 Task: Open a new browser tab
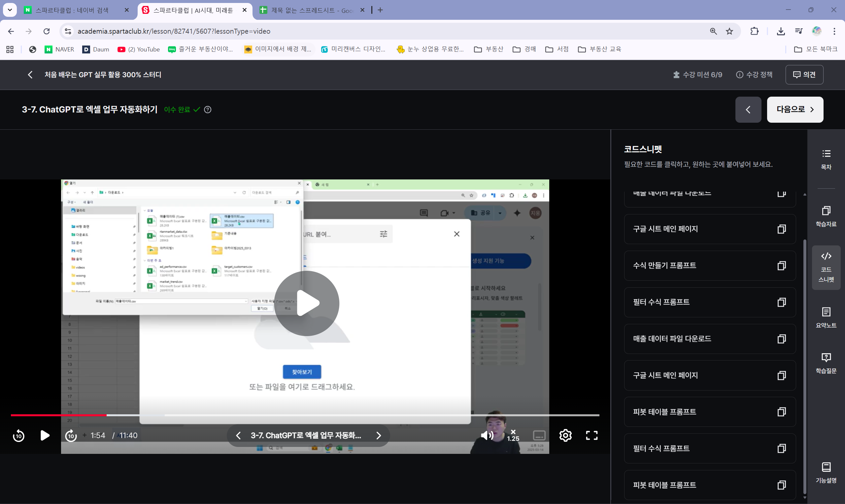(380, 10)
